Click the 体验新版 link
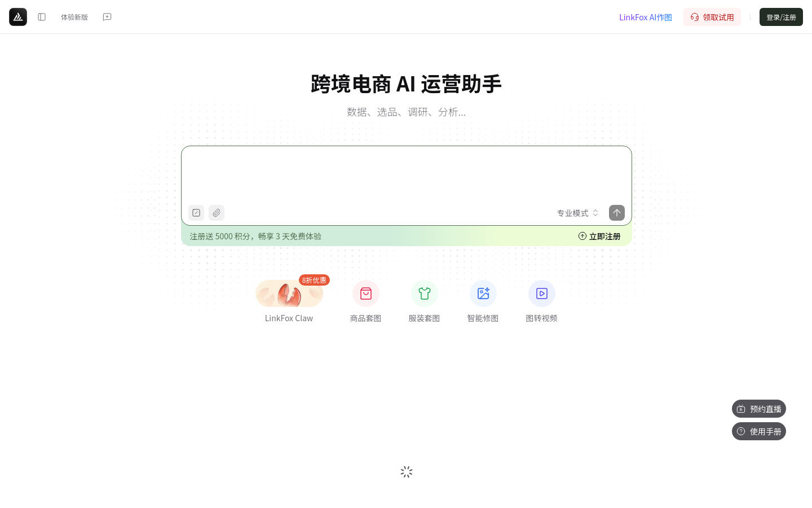 [74, 17]
